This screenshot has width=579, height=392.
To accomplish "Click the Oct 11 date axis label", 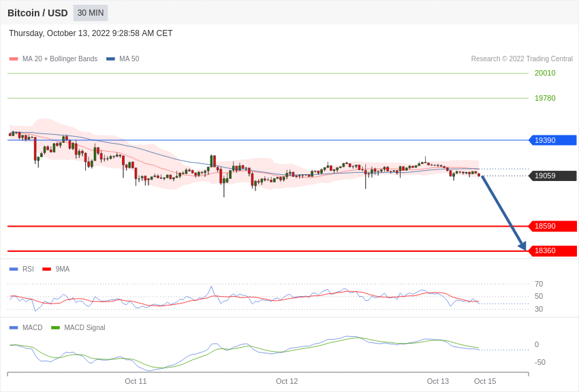I will (136, 381).
